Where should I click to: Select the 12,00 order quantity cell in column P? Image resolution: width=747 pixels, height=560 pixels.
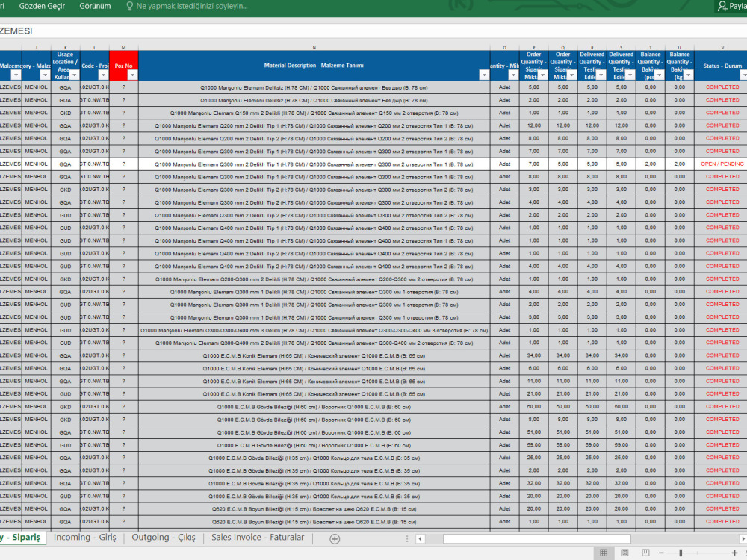[533, 125]
